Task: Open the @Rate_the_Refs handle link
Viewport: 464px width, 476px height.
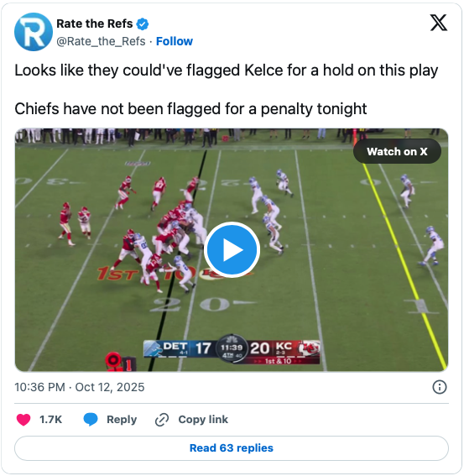Action: (101, 41)
